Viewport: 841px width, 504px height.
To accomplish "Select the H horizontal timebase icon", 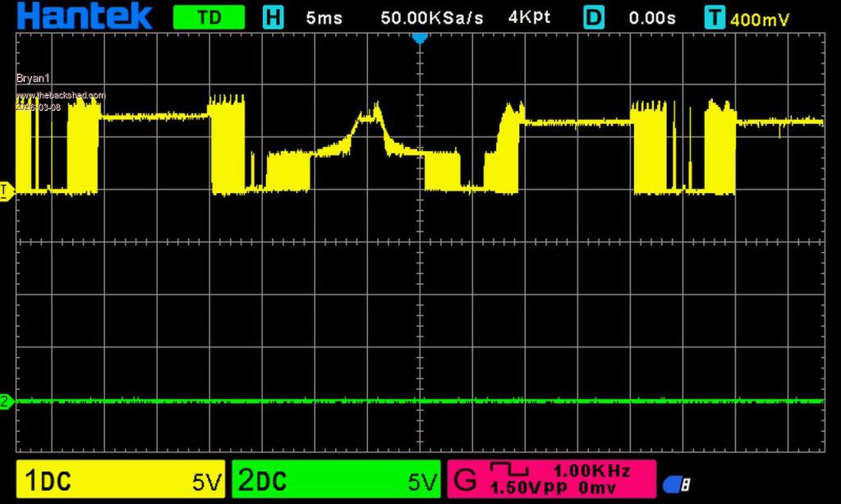I will pyautogui.click(x=273, y=17).
